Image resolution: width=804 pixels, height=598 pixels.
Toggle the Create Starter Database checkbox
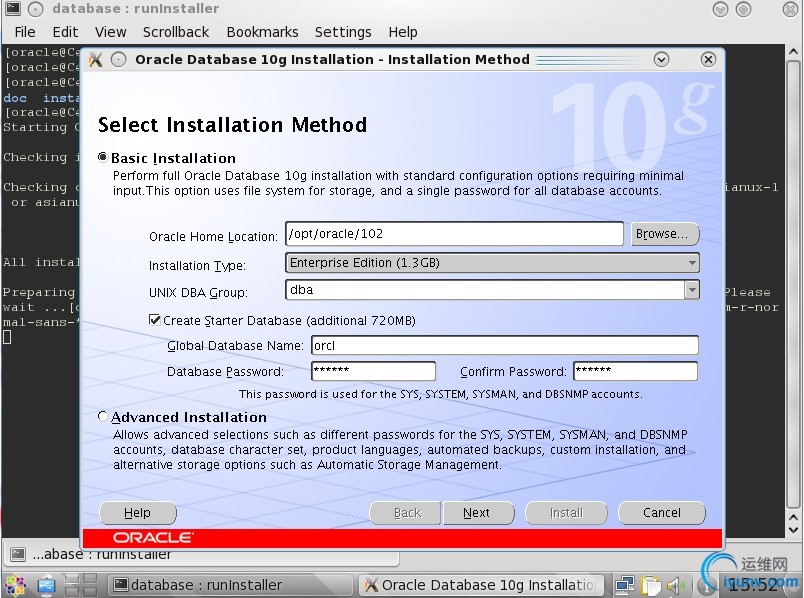click(154, 320)
